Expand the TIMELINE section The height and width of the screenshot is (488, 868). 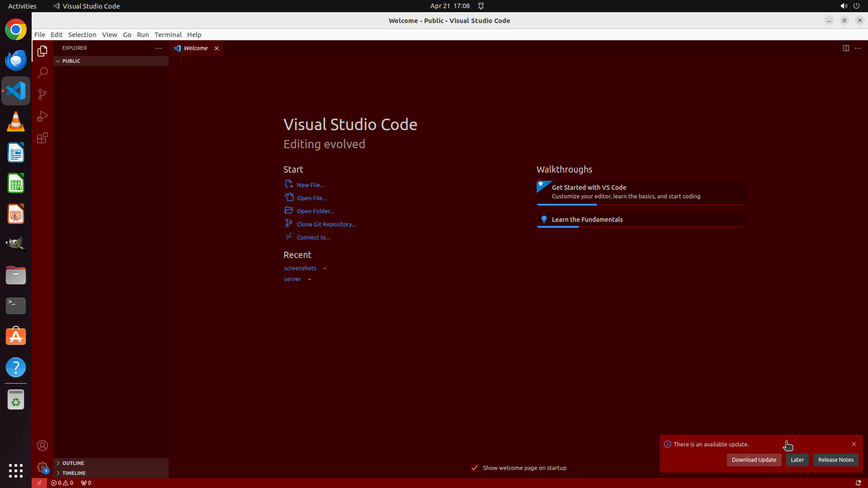(74, 473)
